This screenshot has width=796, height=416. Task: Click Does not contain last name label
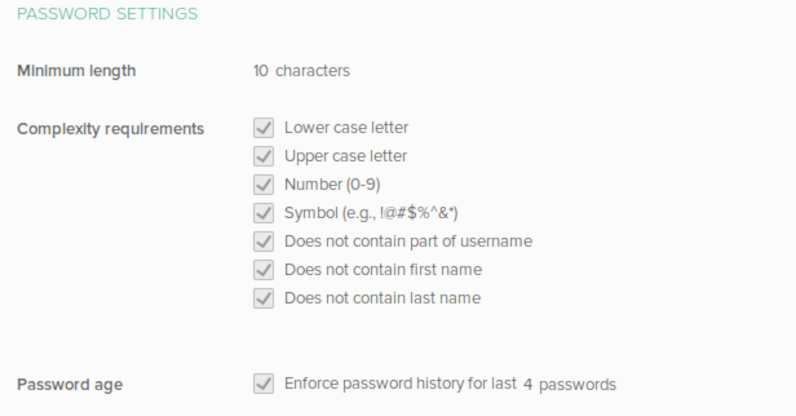pos(382,298)
